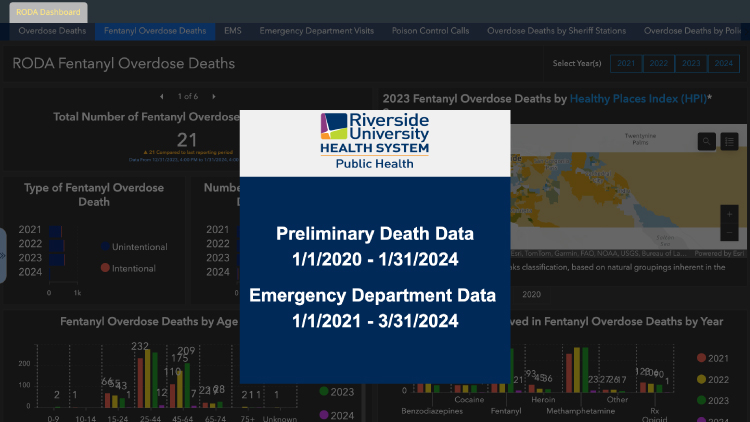The width and height of the screenshot is (750, 422).
Task: Open the RODA Dashboard tab
Action: (48, 12)
